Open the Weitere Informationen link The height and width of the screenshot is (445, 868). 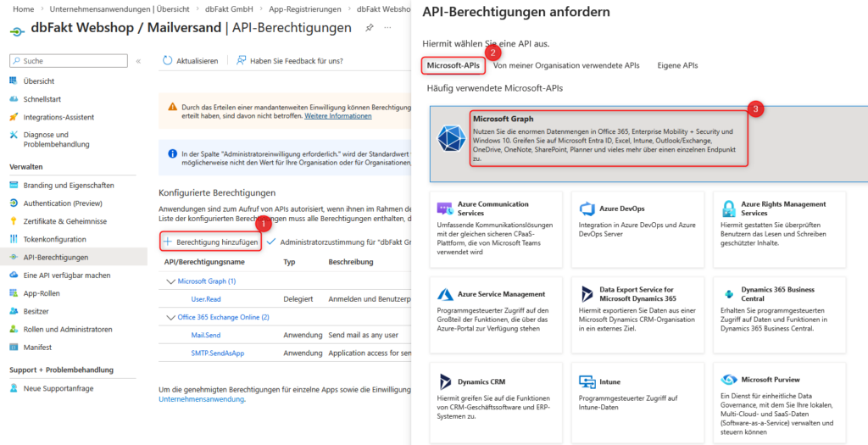[x=337, y=116]
